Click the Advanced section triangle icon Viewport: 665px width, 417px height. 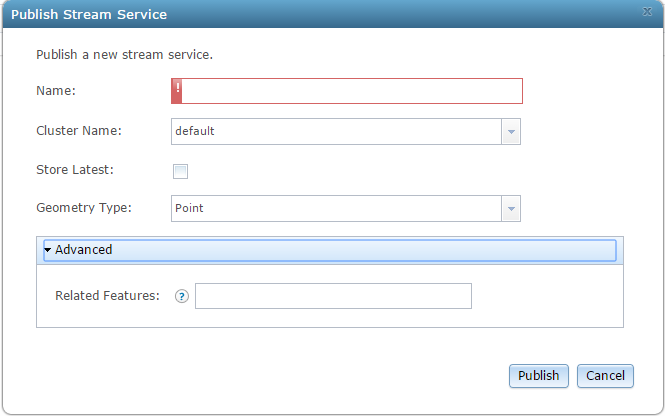[x=48, y=249]
